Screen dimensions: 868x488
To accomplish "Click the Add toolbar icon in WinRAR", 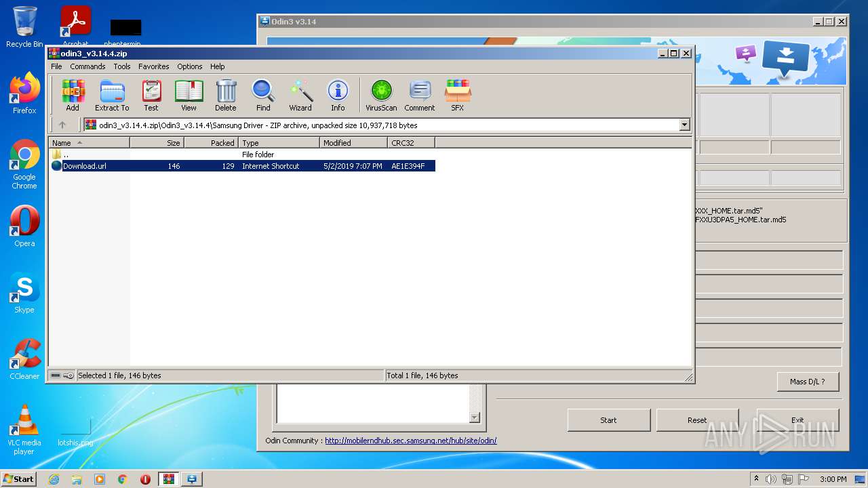I will [x=73, y=96].
